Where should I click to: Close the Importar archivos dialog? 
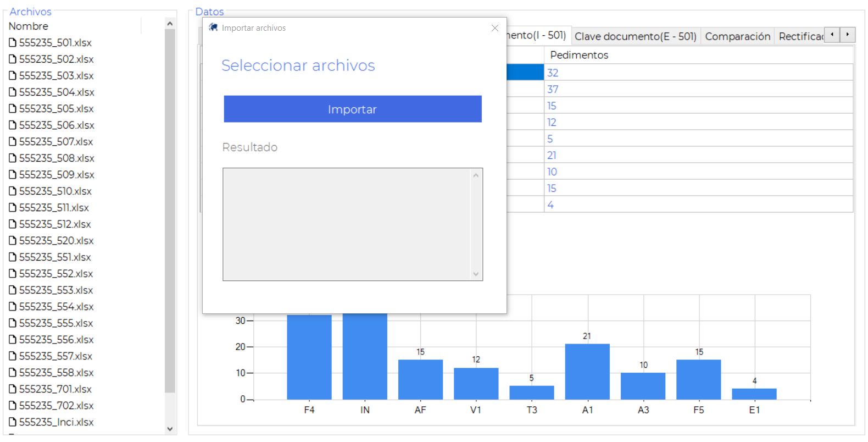click(494, 28)
